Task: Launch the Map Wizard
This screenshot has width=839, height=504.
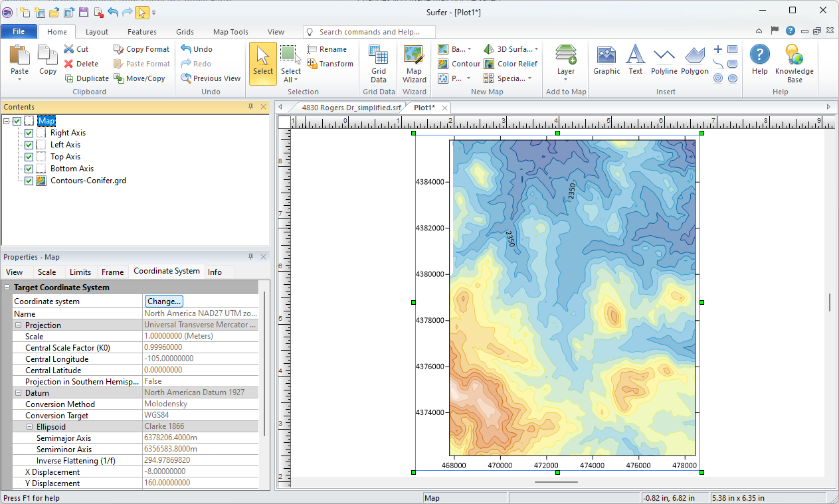Action: point(414,64)
